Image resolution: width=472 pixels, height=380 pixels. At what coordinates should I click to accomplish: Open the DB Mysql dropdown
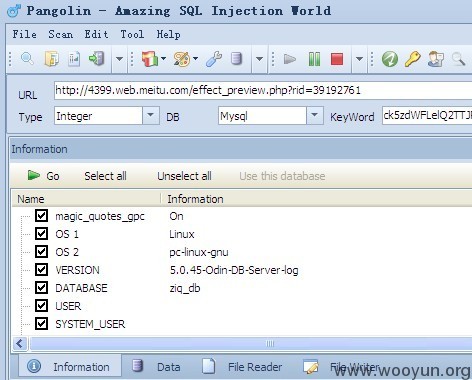coord(314,116)
